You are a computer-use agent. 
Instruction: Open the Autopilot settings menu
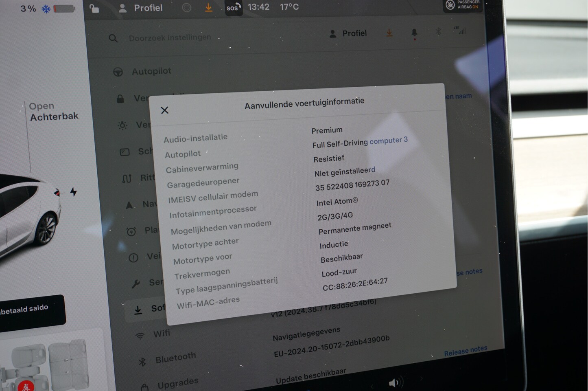pyautogui.click(x=151, y=71)
